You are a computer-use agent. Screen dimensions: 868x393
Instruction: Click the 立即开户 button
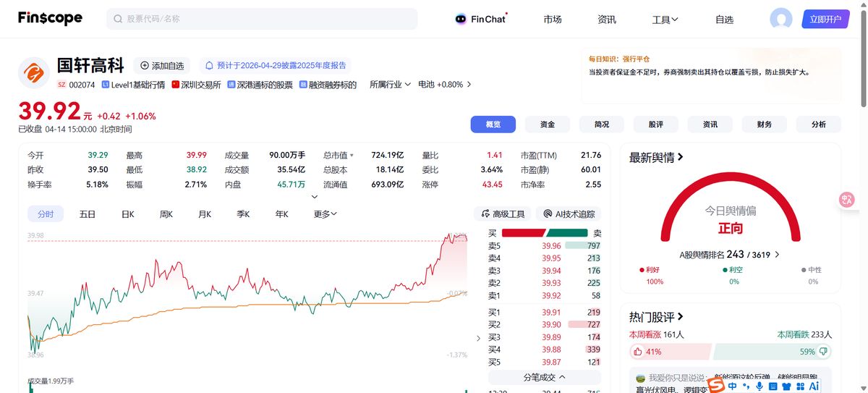pyautogui.click(x=825, y=20)
